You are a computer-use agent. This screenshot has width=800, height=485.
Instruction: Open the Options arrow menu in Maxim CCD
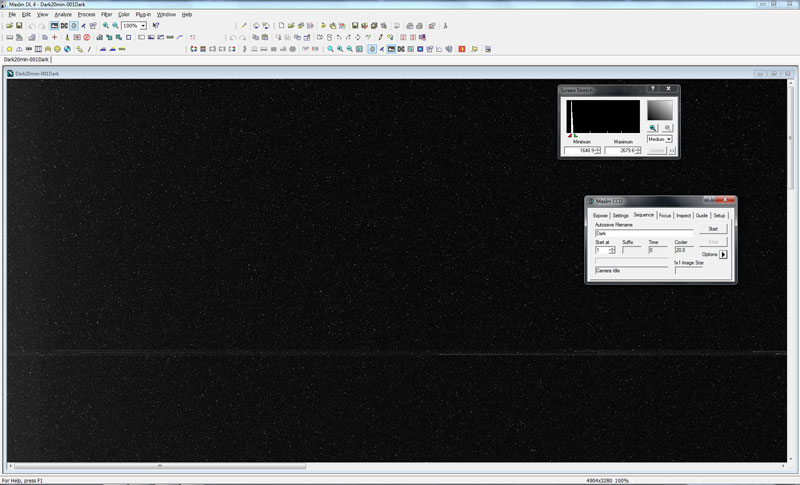(723, 254)
